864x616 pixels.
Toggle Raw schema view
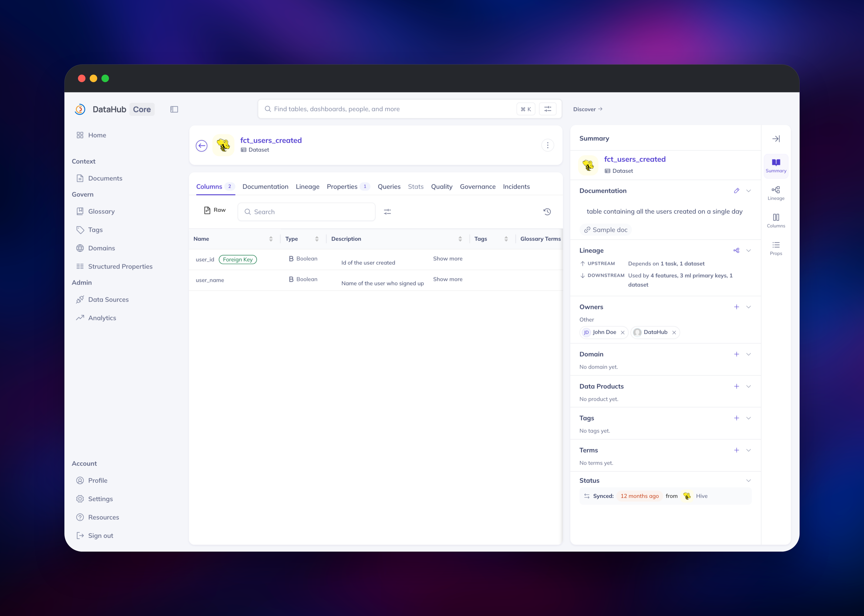pyautogui.click(x=215, y=210)
